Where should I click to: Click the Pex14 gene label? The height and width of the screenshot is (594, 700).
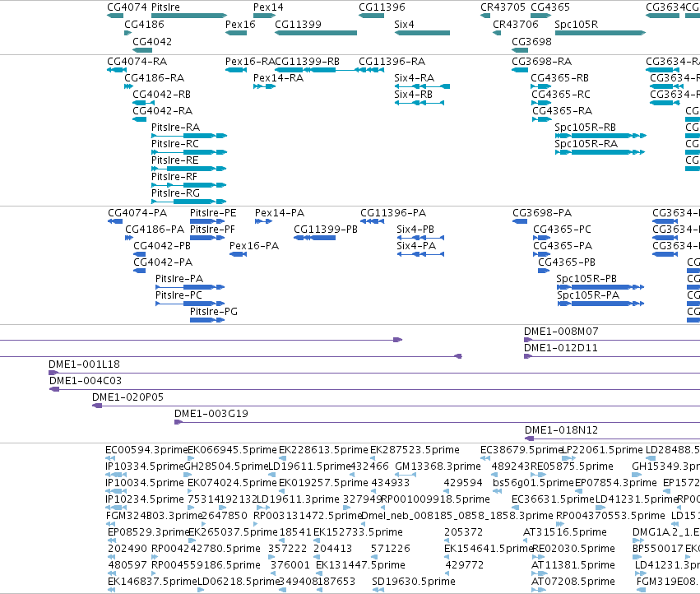pos(268,7)
